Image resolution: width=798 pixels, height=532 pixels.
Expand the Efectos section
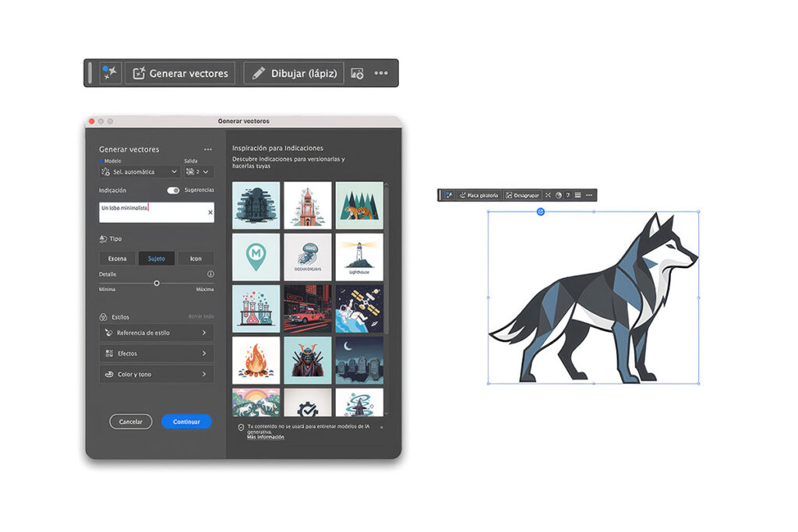pos(156,354)
